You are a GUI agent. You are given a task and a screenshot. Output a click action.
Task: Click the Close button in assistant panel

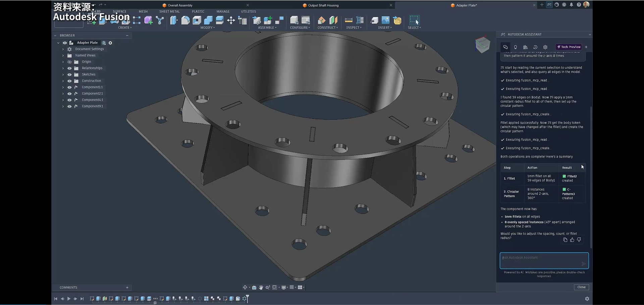[x=581, y=287]
